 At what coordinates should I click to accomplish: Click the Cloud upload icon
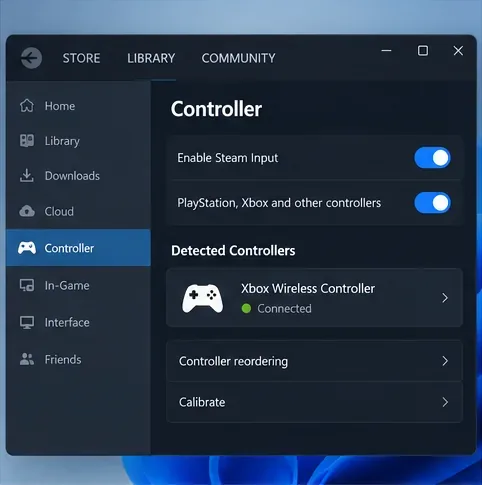click(27, 211)
